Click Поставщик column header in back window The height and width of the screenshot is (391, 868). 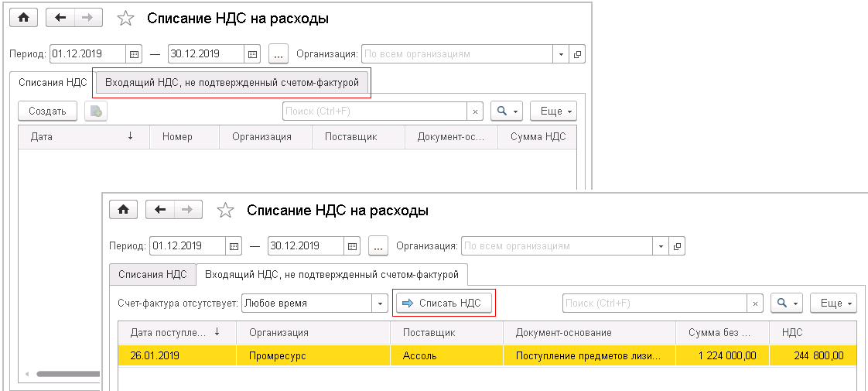pos(358,137)
